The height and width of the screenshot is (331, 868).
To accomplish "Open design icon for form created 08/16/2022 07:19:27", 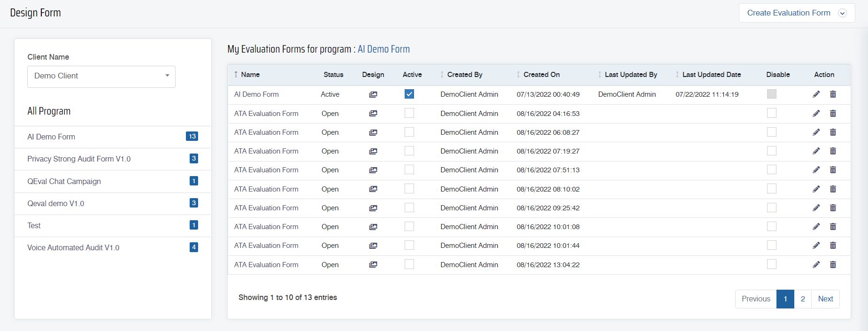I will pos(373,151).
